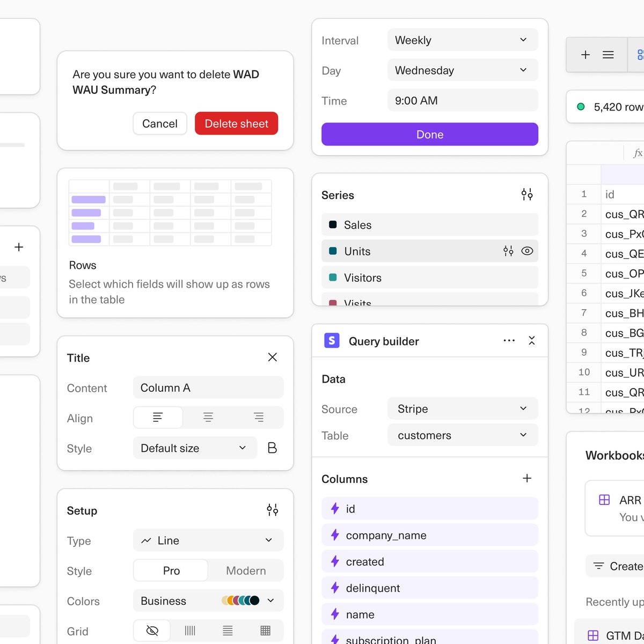Screen dimensions: 644x644
Task: Select full grid option
Action: pyautogui.click(x=265, y=631)
